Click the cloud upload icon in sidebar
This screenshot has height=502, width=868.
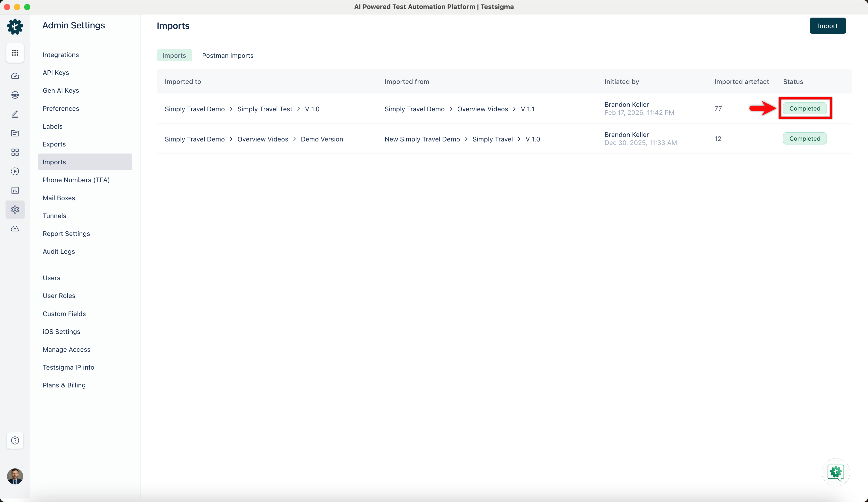15,228
